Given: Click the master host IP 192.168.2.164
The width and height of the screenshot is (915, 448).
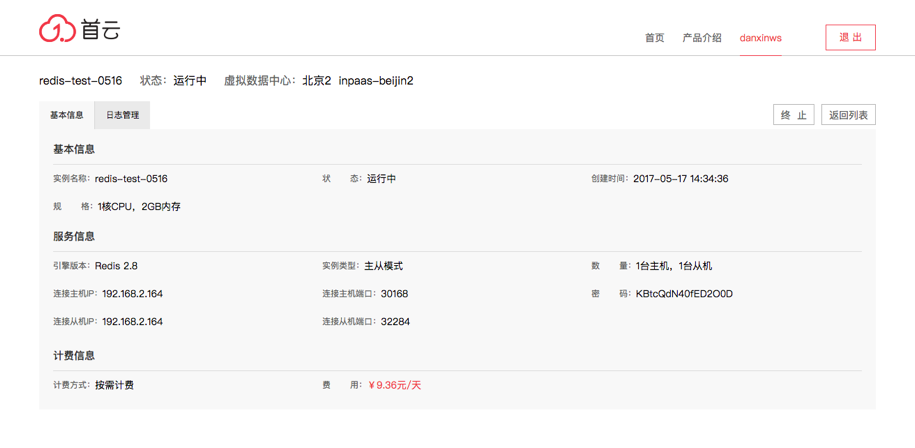Looking at the screenshot, I should tap(132, 294).
